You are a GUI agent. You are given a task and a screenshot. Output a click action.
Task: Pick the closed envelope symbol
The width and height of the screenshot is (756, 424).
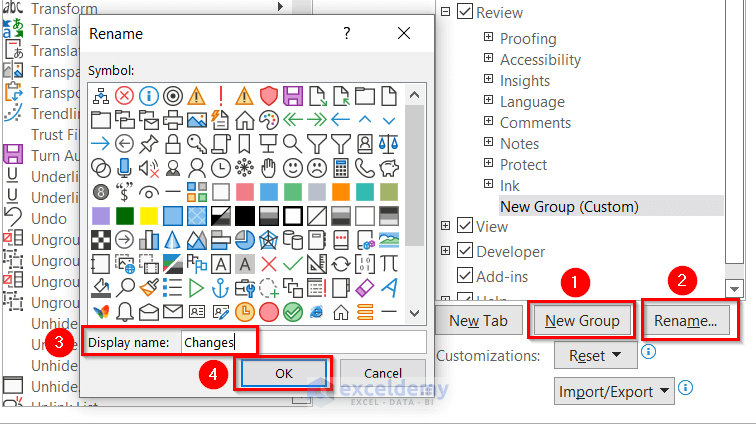coord(173,312)
